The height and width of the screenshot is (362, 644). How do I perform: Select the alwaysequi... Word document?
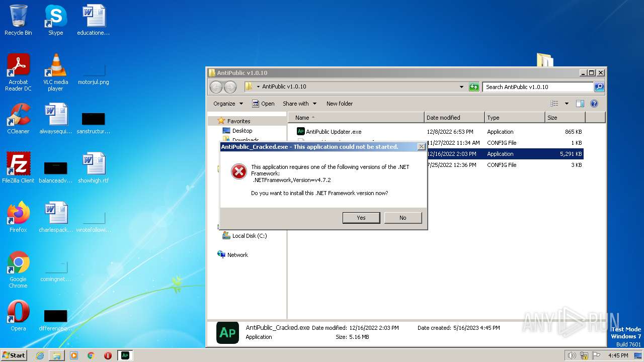point(55,119)
